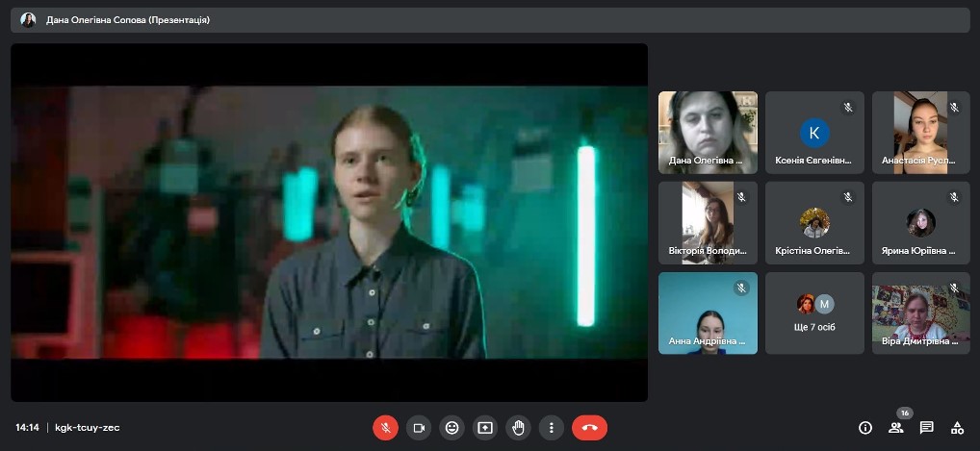Select Анна Андріївна participant tile
The image size is (980, 451).
point(709,313)
